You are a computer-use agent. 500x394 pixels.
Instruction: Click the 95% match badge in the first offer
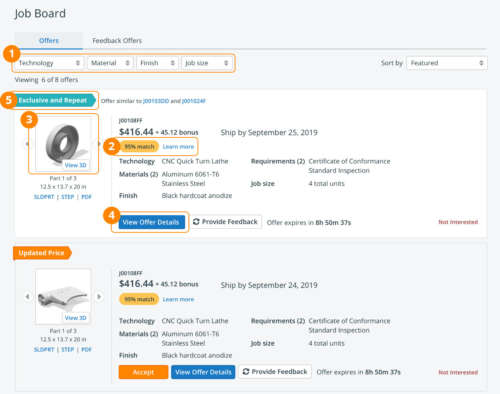tap(139, 147)
